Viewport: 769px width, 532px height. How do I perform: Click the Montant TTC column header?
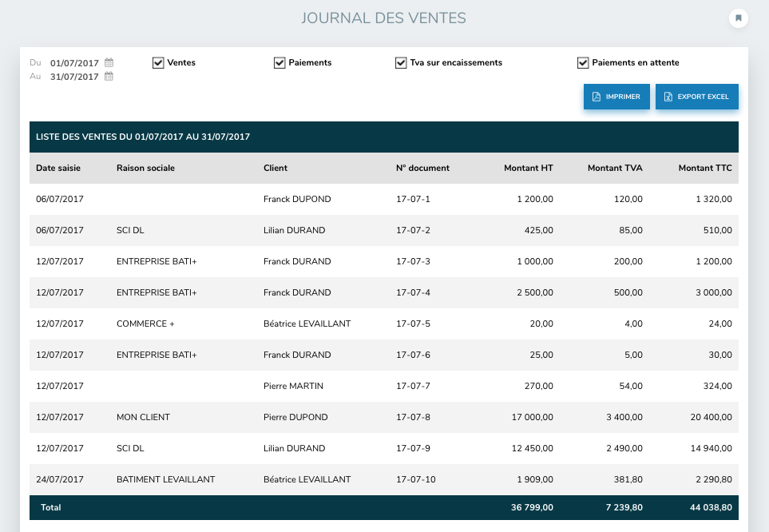pyautogui.click(x=704, y=168)
